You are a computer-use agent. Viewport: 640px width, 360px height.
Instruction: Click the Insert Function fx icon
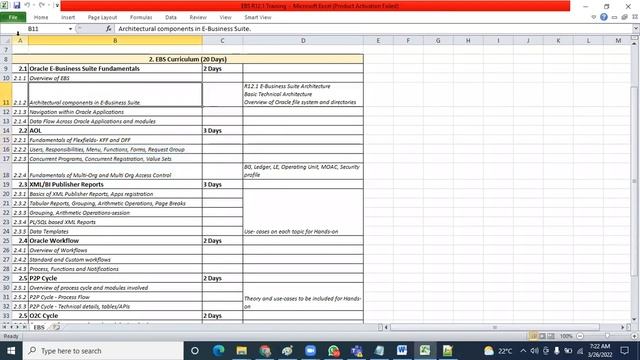108,29
